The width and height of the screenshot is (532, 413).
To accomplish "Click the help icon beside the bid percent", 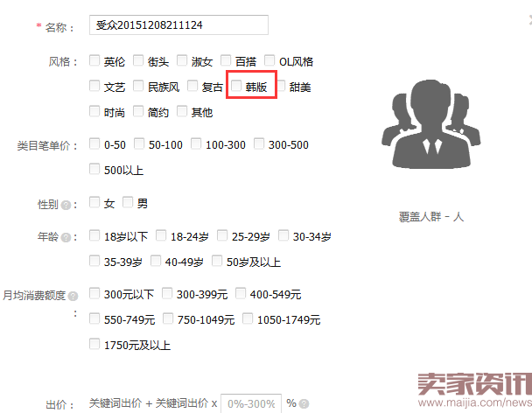I will (x=304, y=404).
